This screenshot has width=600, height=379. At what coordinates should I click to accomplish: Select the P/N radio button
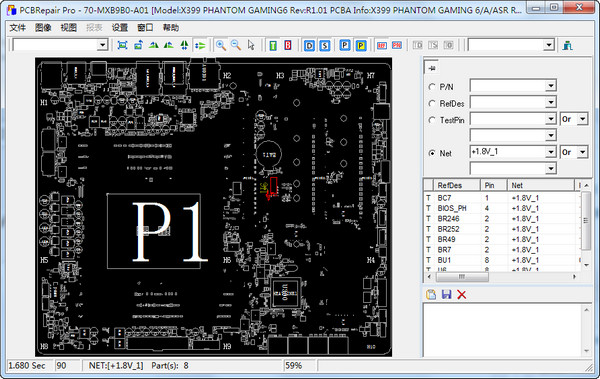click(432, 87)
